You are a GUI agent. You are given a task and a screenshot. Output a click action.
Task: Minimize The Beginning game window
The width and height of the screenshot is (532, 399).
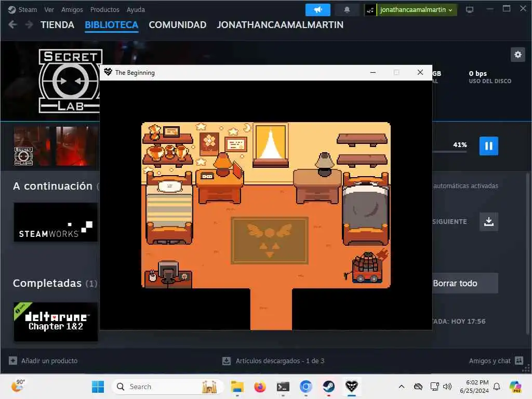373,72
